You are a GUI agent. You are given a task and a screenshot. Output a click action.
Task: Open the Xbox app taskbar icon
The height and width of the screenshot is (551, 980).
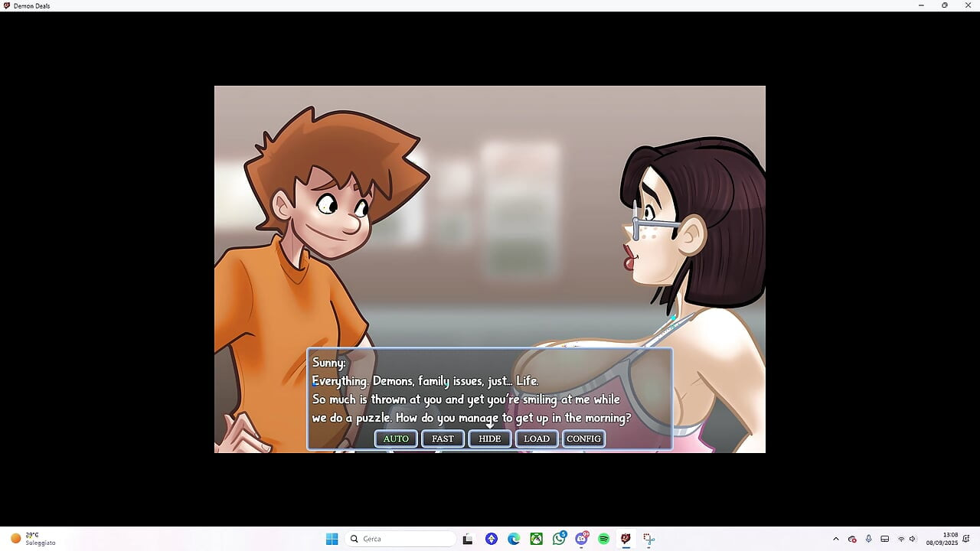click(537, 539)
